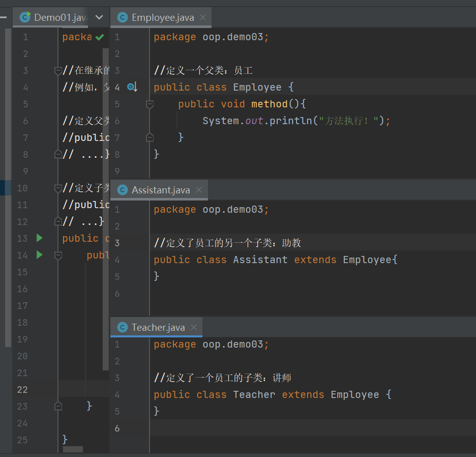The height and width of the screenshot is (457, 476).
Task: Click the Teacher.java class file icon
Action: 123,327
